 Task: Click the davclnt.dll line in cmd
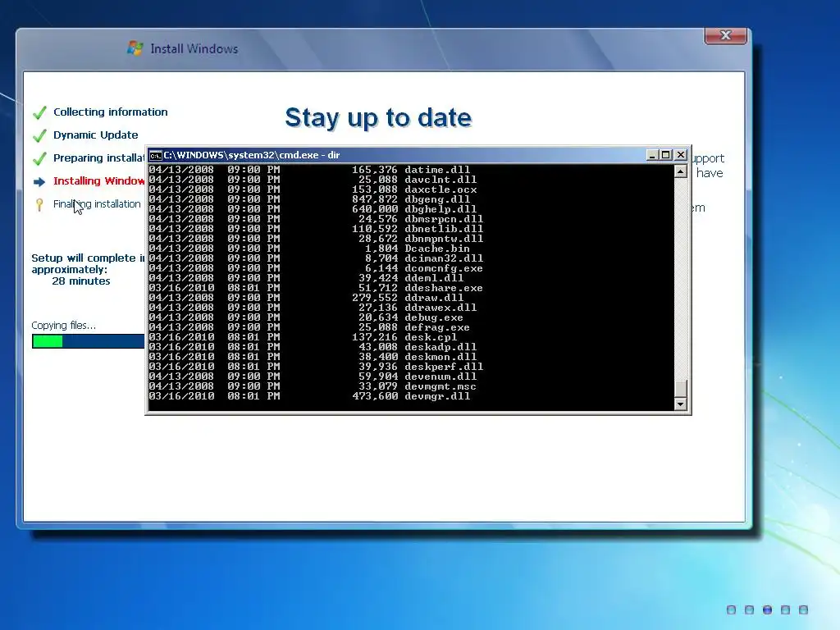(x=313, y=180)
